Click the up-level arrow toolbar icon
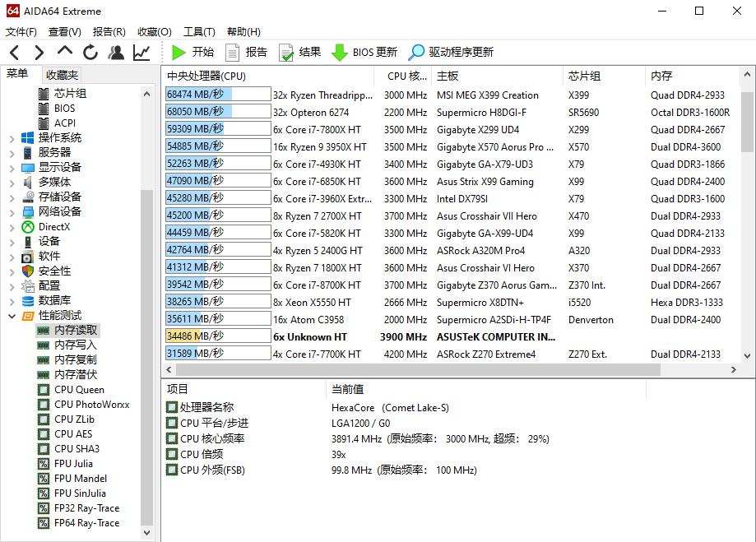This screenshot has height=542, width=756. point(65,51)
